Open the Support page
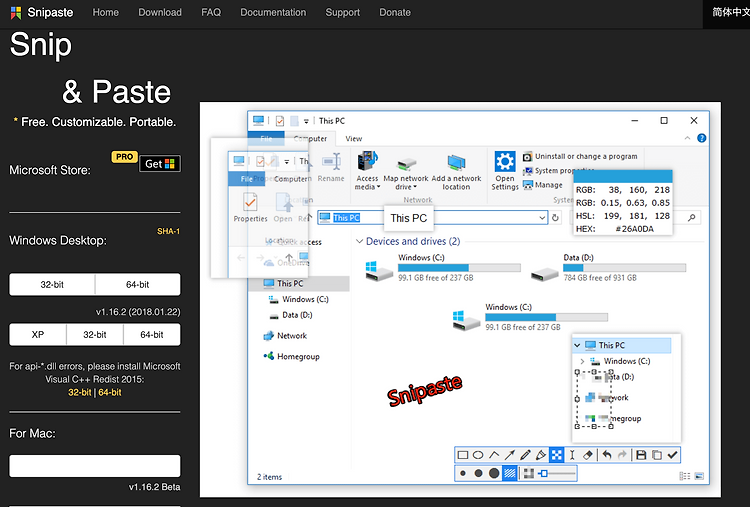750x507 pixels. coord(342,12)
